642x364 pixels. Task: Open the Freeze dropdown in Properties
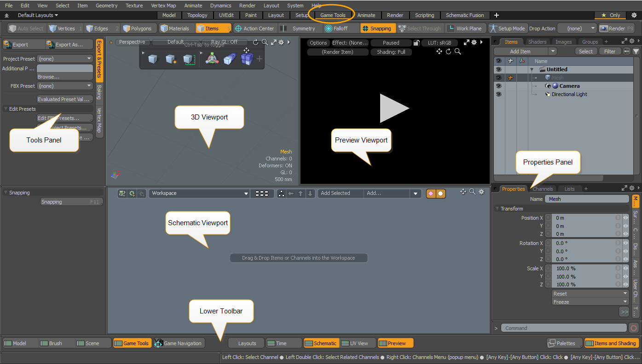[590, 302]
